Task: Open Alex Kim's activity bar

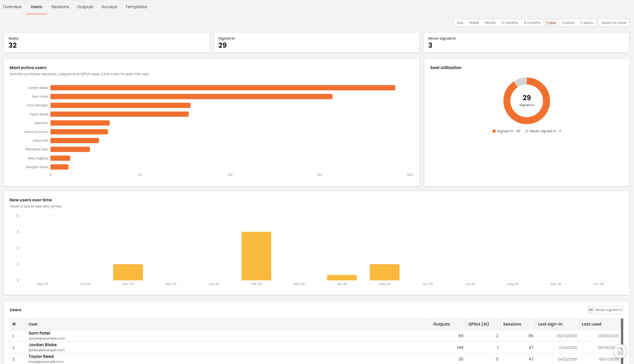Action: click(80, 123)
